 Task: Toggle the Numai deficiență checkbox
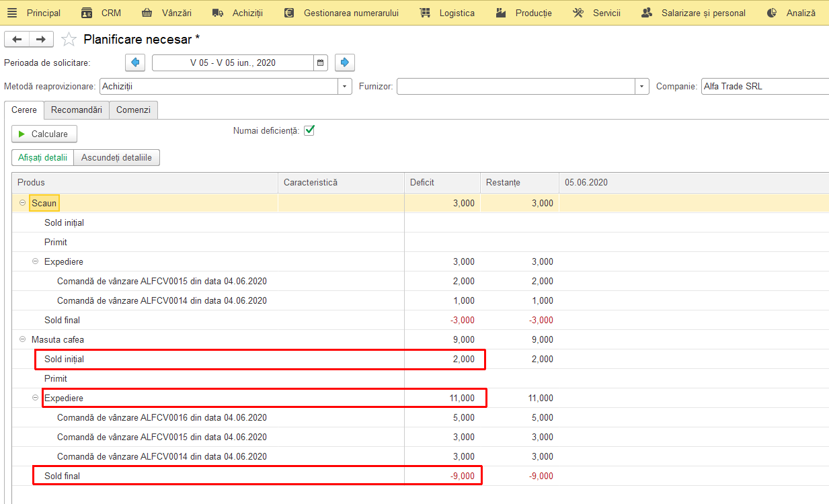(x=309, y=130)
